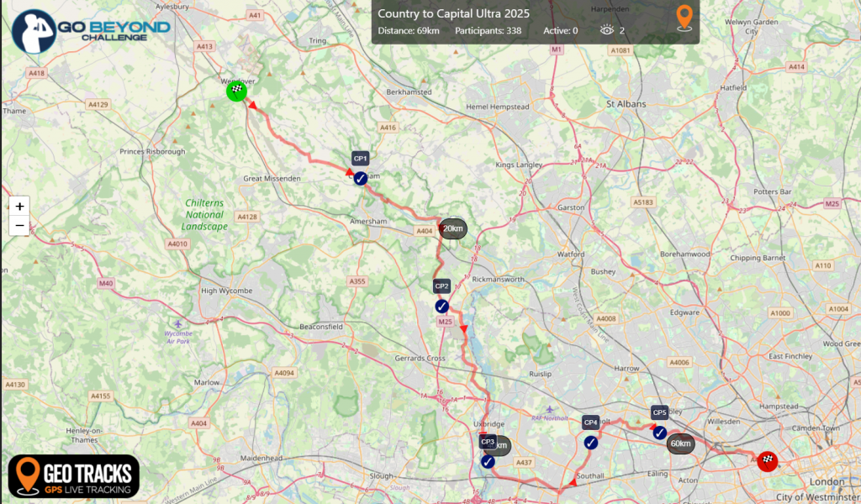The width and height of the screenshot is (861, 504).
Task: Click the red finish flag marker
Action: (x=767, y=461)
